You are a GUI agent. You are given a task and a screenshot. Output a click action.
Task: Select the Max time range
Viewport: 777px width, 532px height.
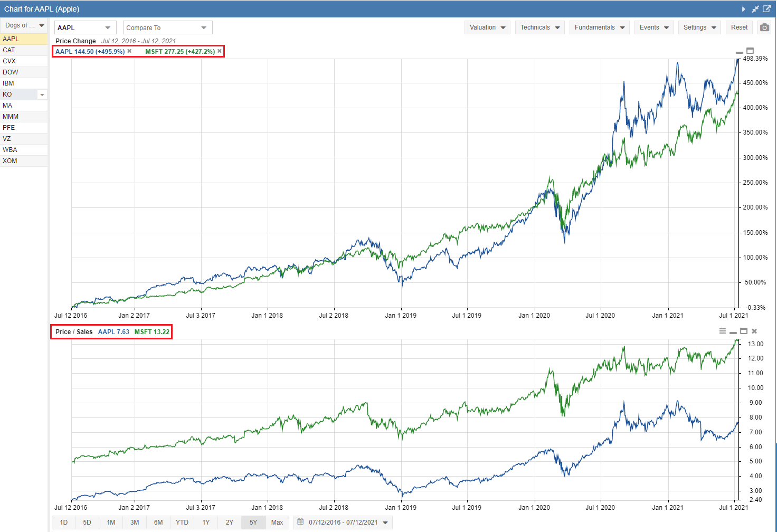click(x=277, y=522)
